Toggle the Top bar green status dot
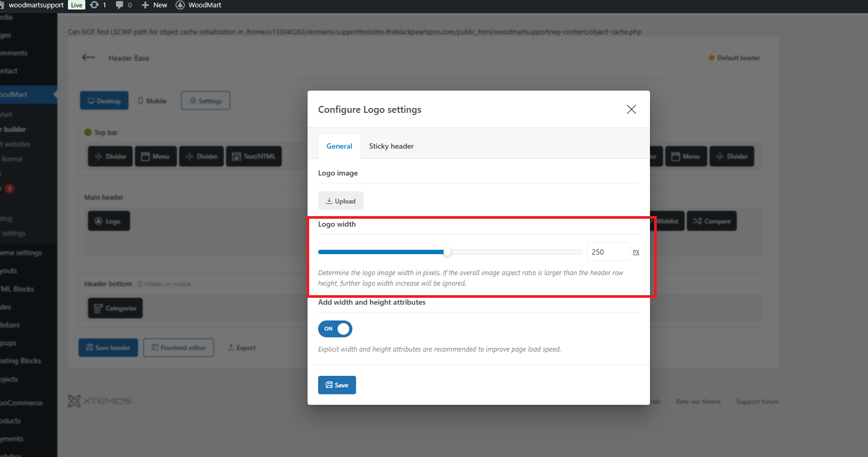Screen dimensions: 868x457 point(88,132)
